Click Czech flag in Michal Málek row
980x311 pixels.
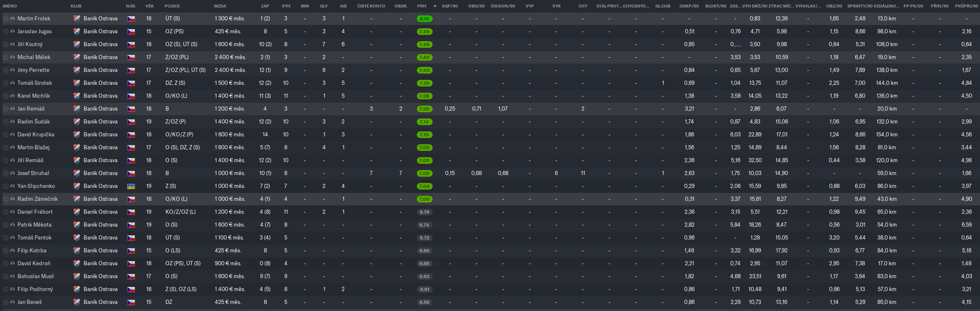tap(131, 57)
